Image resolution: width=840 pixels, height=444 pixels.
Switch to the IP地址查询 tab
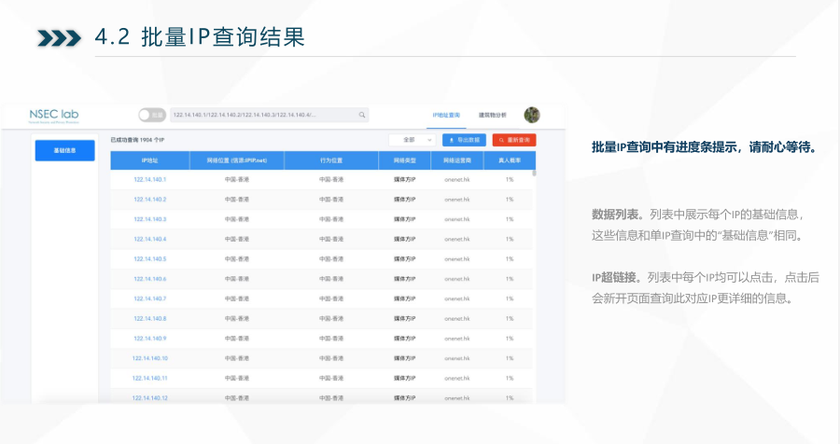[x=446, y=115]
